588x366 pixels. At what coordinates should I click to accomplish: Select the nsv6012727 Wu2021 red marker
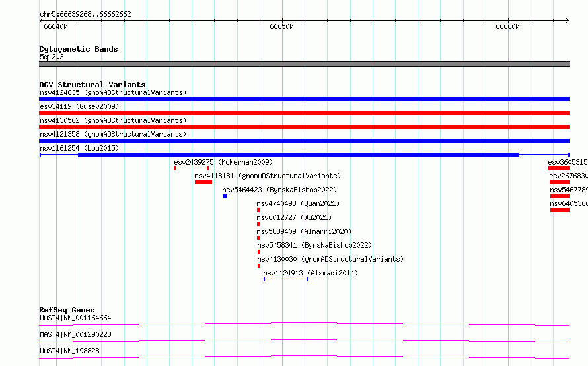258,224
